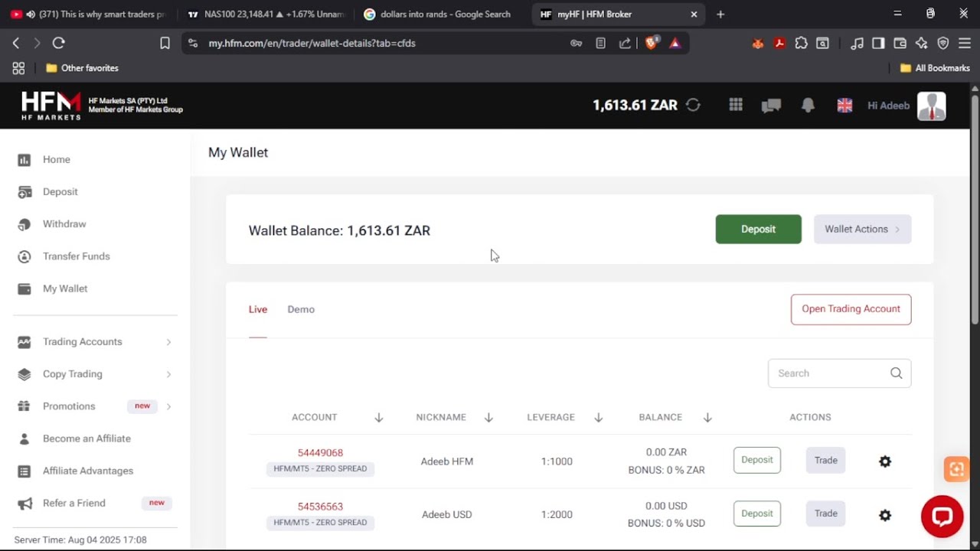Click Trade for account 54536563
Viewport: 980px width, 551px height.
(x=825, y=514)
